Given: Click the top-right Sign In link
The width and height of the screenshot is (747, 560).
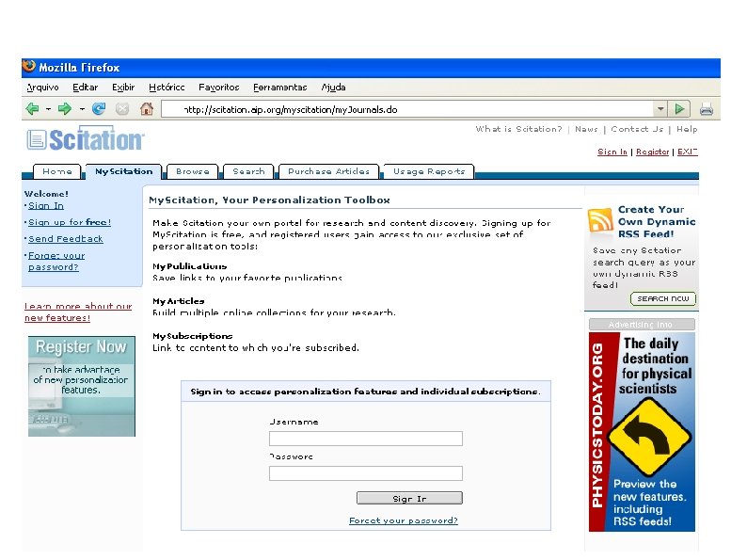Looking at the screenshot, I should (x=612, y=152).
